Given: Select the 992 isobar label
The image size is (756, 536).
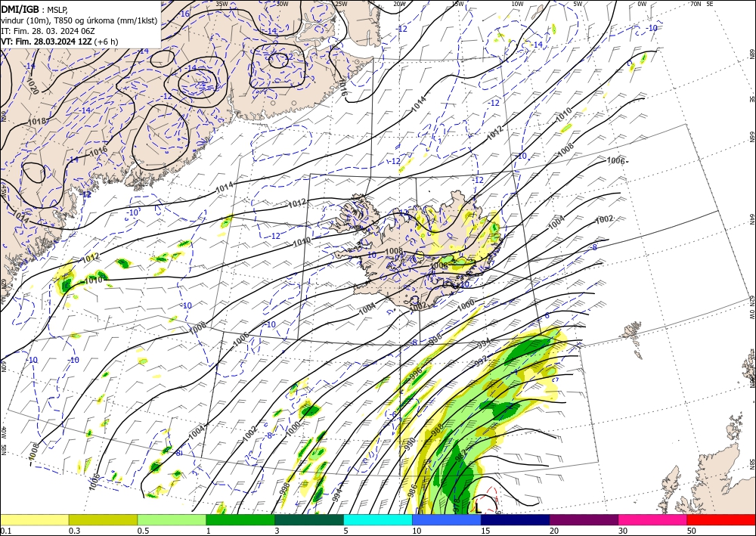Looking at the screenshot, I should pyautogui.click(x=482, y=361).
